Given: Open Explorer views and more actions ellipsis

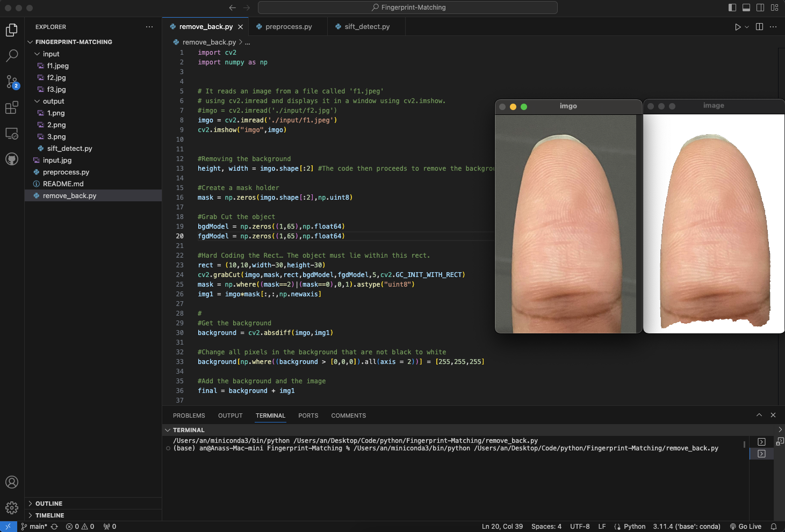Looking at the screenshot, I should (x=149, y=27).
